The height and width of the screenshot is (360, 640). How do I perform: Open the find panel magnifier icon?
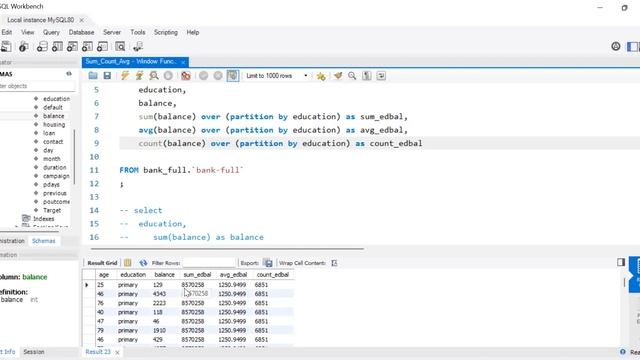[352, 76]
